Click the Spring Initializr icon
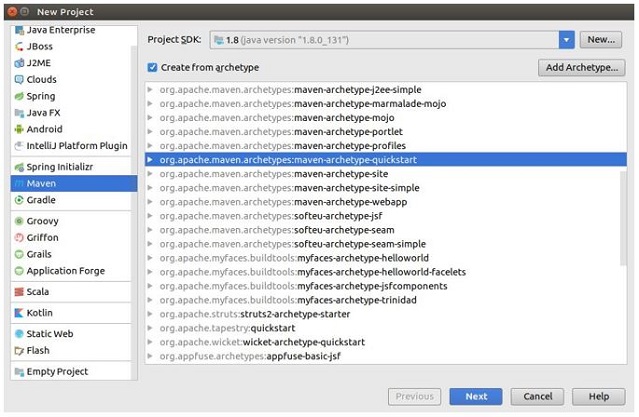The height and width of the screenshot is (417, 639). point(19,167)
